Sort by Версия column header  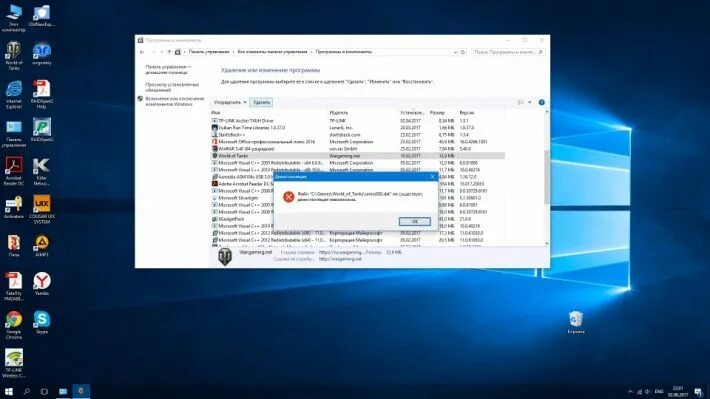467,112
